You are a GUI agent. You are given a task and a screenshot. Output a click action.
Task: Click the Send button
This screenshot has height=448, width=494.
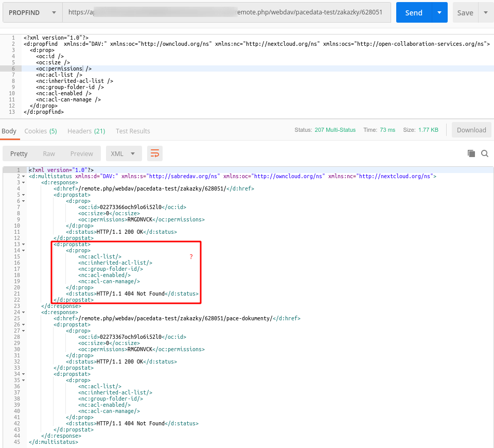(413, 12)
